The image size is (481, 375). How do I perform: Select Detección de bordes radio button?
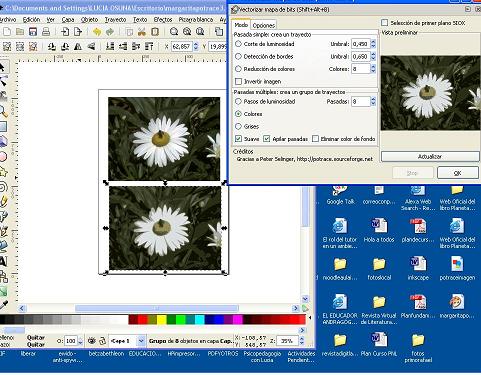(238, 56)
